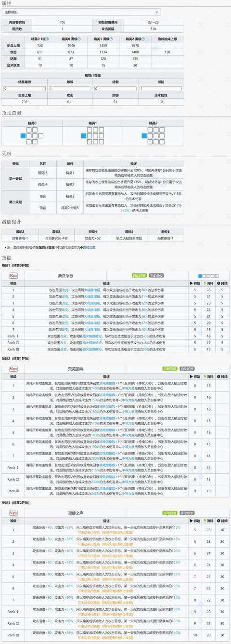Click the help icon beside 精英2 满级
Image resolution: width=231 pixels, height=644 pixels.
(142, 39)
